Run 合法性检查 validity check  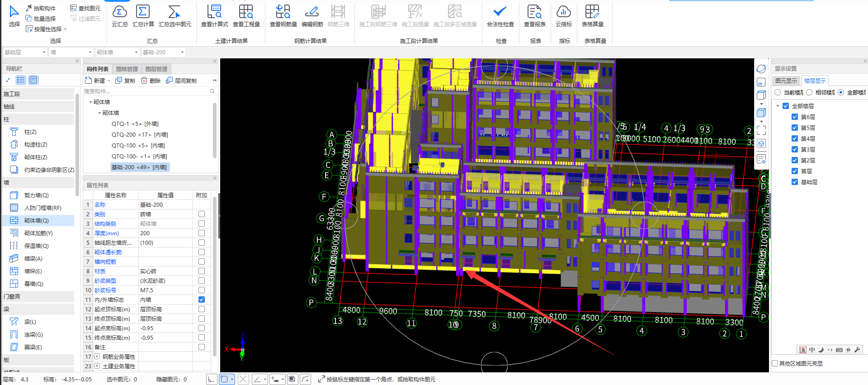pyautogui.click(x=500, y=16)
